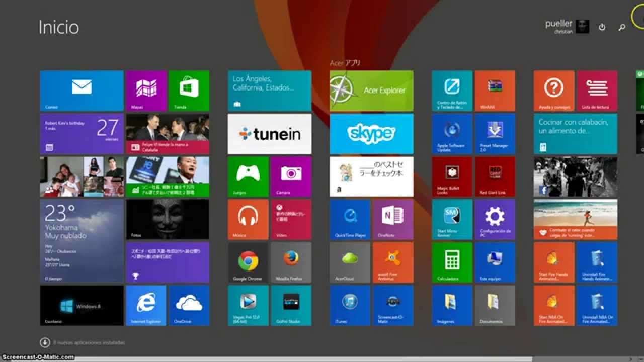Launch avast! Free Antivirus tile
The image size is (644, 362).
[x=393, y=262]
